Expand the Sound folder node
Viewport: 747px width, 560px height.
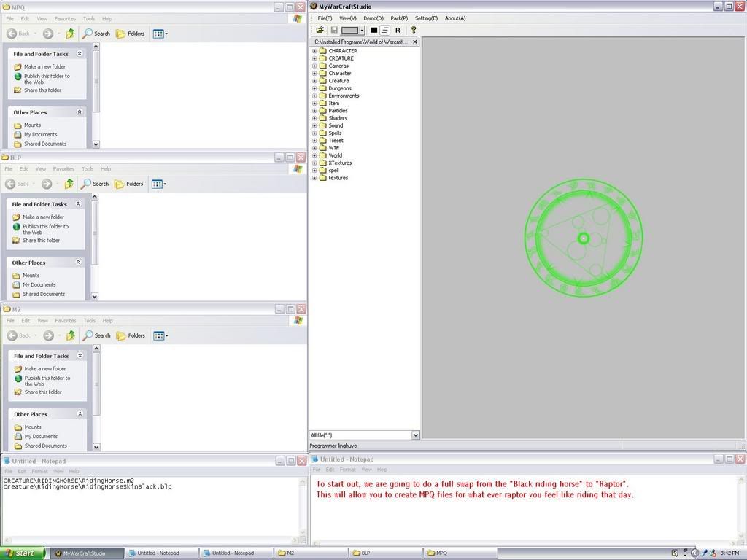314,125
